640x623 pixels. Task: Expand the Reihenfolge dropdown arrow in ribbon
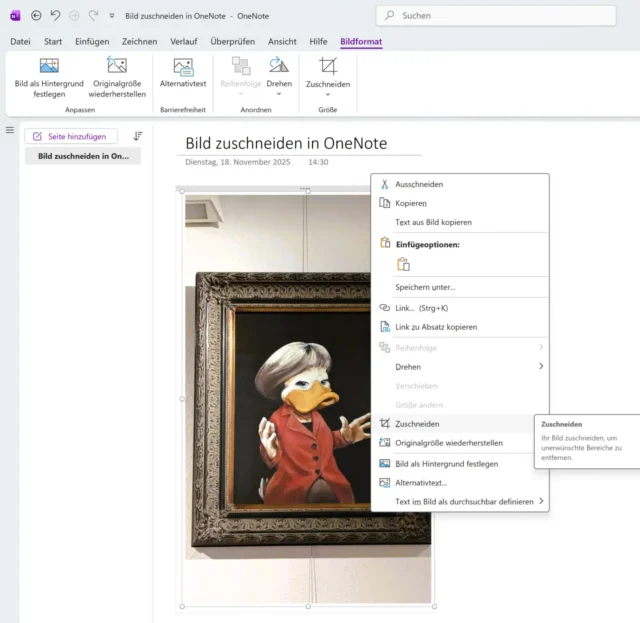click(x=241, y=94)
